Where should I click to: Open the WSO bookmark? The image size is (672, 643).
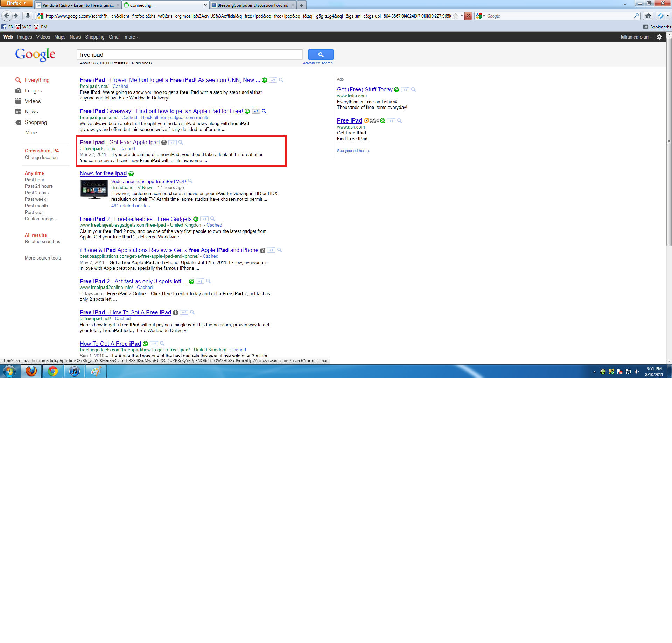coord(23,27)
